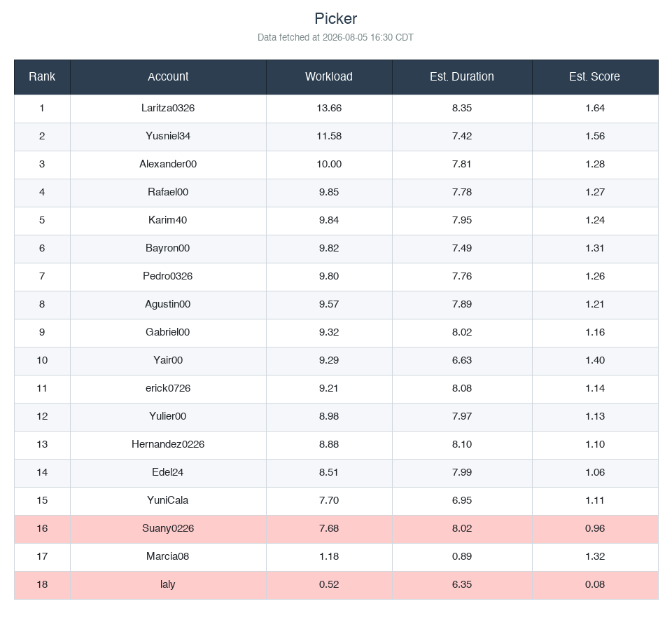
Task: Click the Laritza0326 account cell
Action: [168, 108]
